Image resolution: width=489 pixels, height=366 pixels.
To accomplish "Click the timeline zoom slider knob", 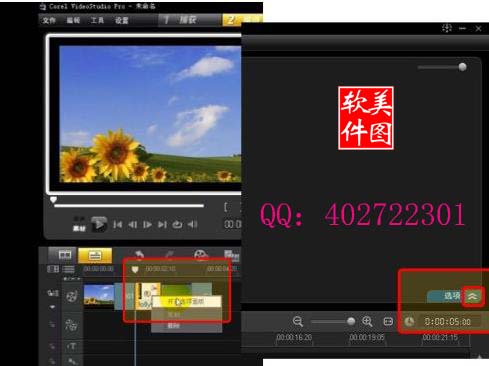I will (x=351, y=321).
